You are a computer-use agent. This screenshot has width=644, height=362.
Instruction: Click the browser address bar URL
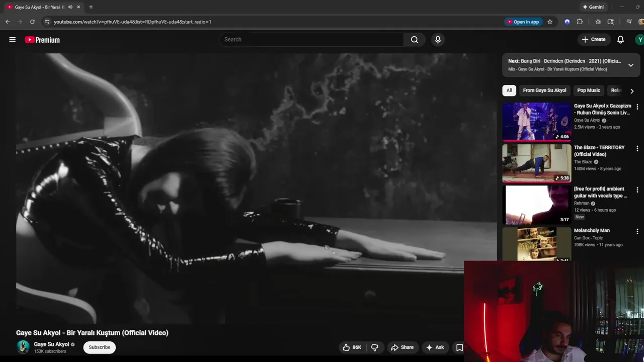132,22
